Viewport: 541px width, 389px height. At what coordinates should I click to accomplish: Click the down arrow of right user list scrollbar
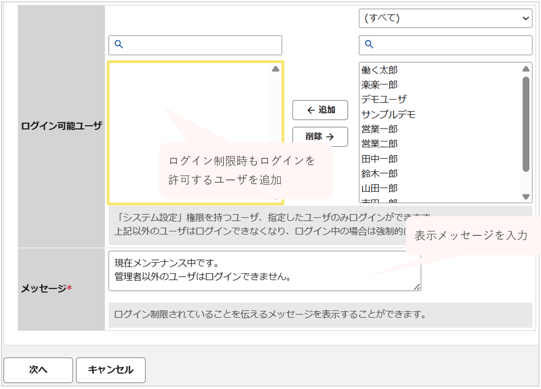click(526, 197)
